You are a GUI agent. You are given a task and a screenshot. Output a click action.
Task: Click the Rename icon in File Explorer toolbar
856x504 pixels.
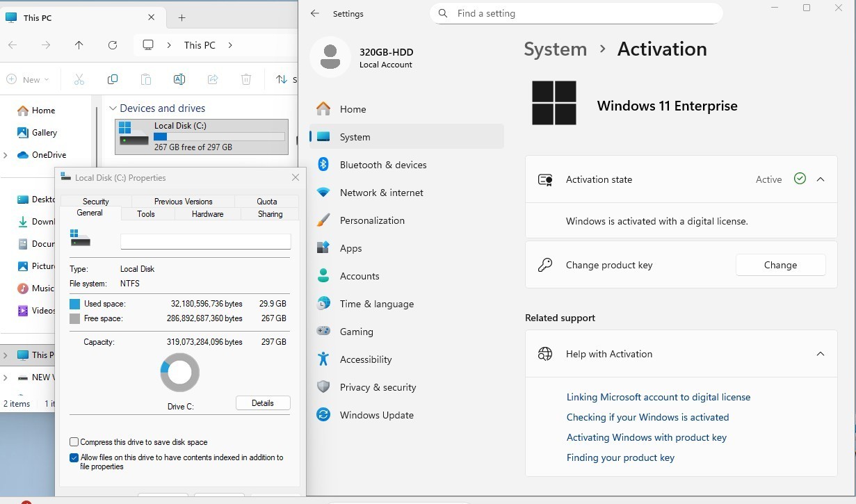[179, 80]
